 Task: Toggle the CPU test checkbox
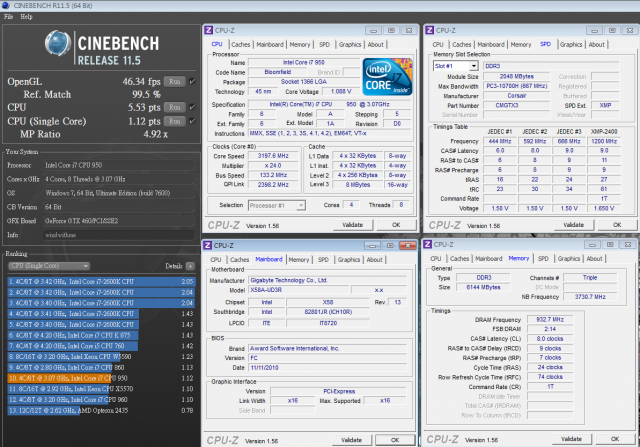(193, 107)
